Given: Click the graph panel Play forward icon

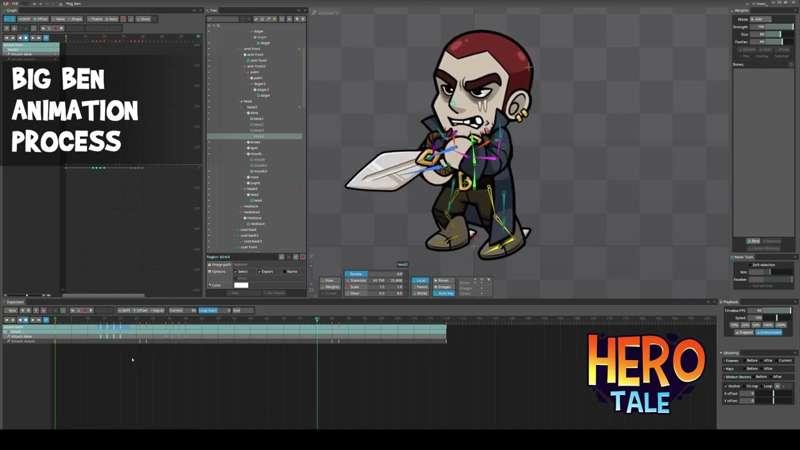Looking at the screenshot, I should pyautogui.click(x=26, y=38).
